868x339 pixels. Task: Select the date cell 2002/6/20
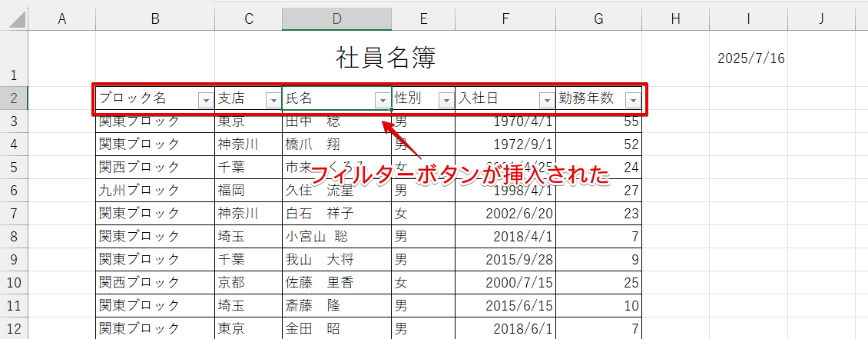pos(505,213)
